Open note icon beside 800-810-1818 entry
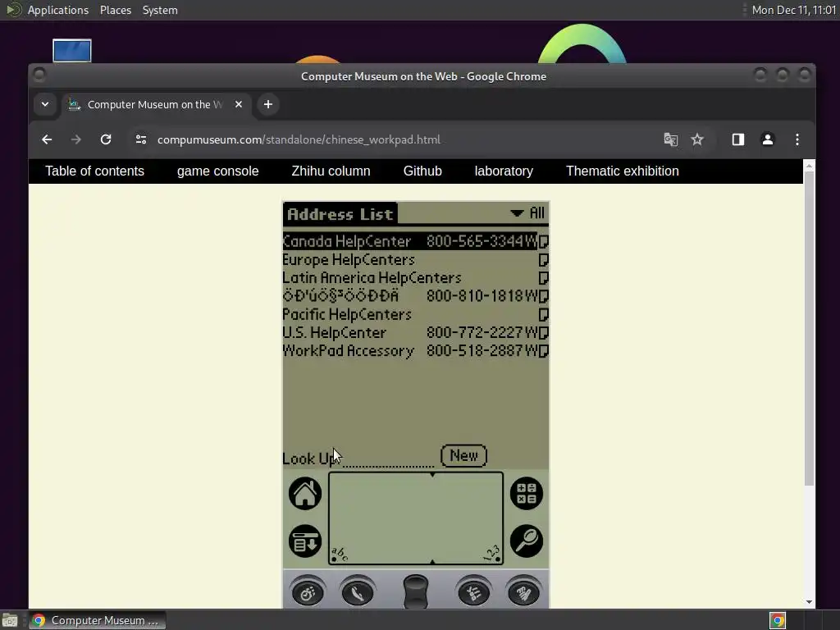 [543, 296]
